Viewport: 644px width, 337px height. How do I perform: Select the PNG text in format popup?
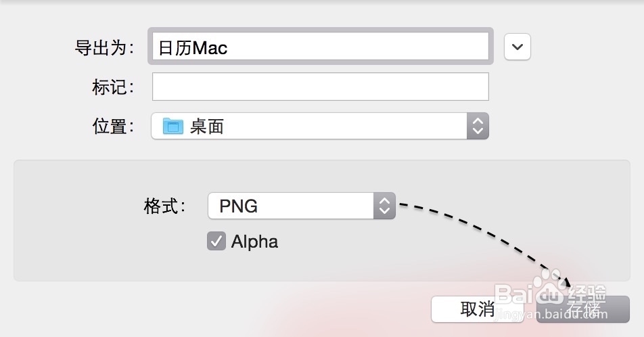pos(238,206)
